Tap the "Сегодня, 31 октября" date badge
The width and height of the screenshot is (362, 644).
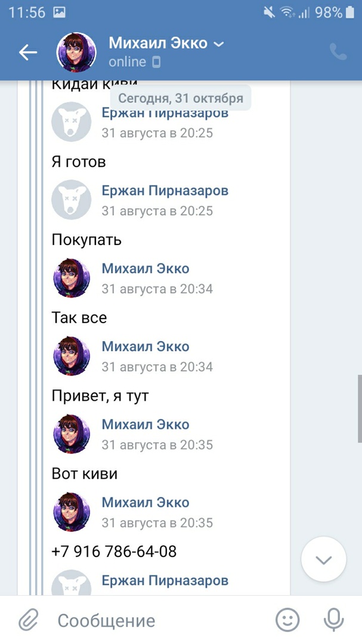coord(180,98)
